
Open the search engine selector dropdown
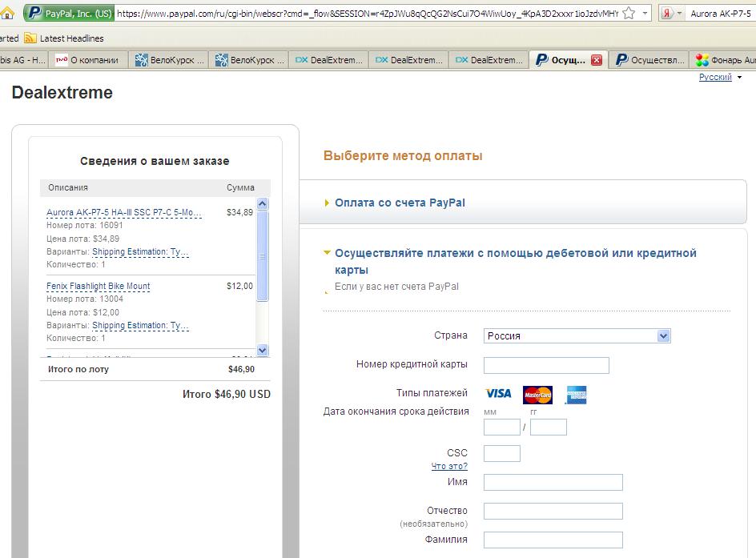[x=679, y=13]
